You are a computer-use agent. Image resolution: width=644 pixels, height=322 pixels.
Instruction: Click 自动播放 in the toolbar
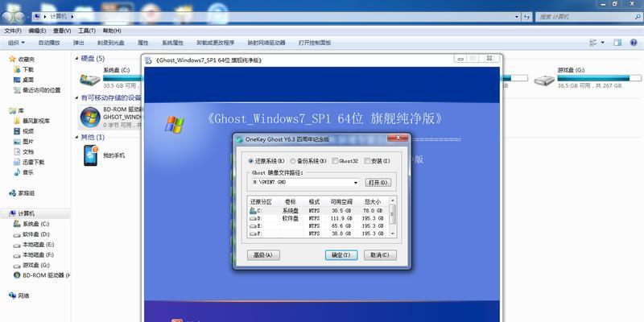[49, 43]
